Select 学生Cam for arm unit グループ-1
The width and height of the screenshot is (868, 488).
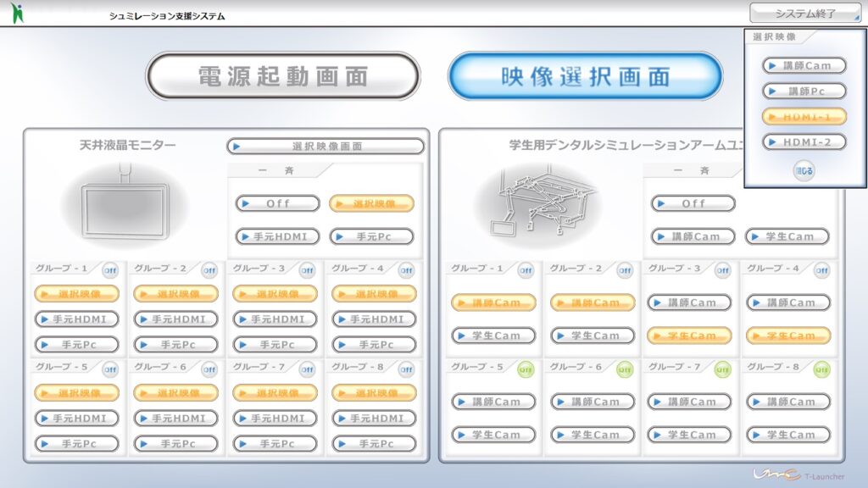(493, 335)
